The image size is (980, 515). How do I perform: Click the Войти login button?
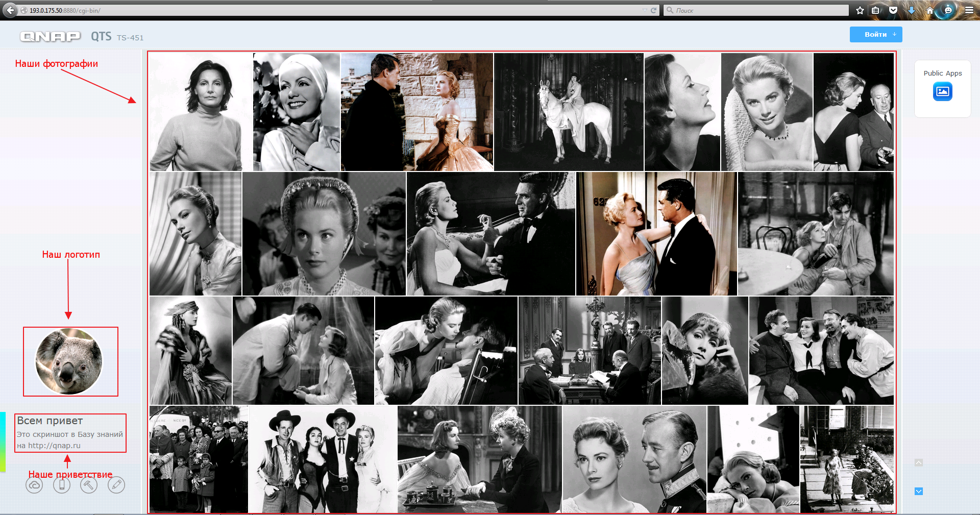[876, 34]
